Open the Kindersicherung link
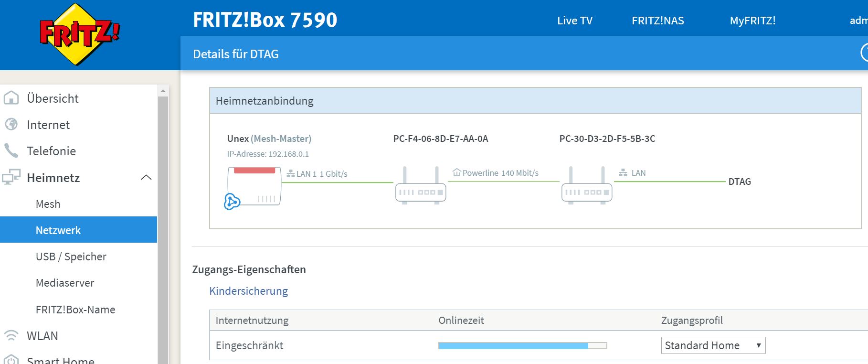 click(x=249, y=291)
